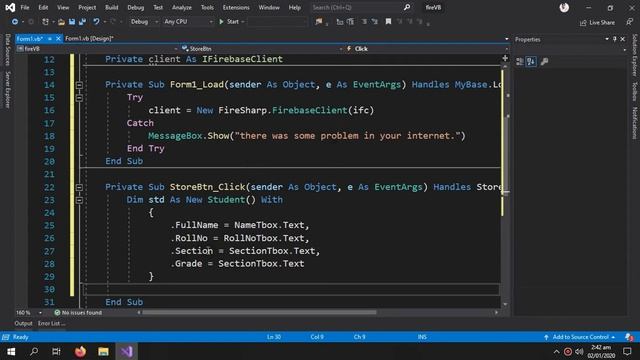Collapse the Dim std block at line 23
The image size is (640, 360).
pyautogui.click(x=79, y=200)
